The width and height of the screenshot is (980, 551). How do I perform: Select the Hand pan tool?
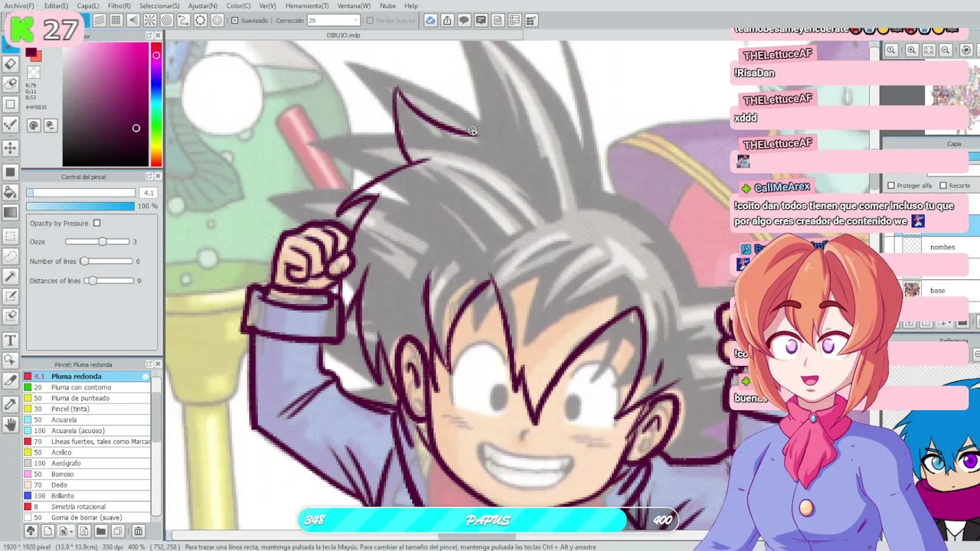point(11,424)
